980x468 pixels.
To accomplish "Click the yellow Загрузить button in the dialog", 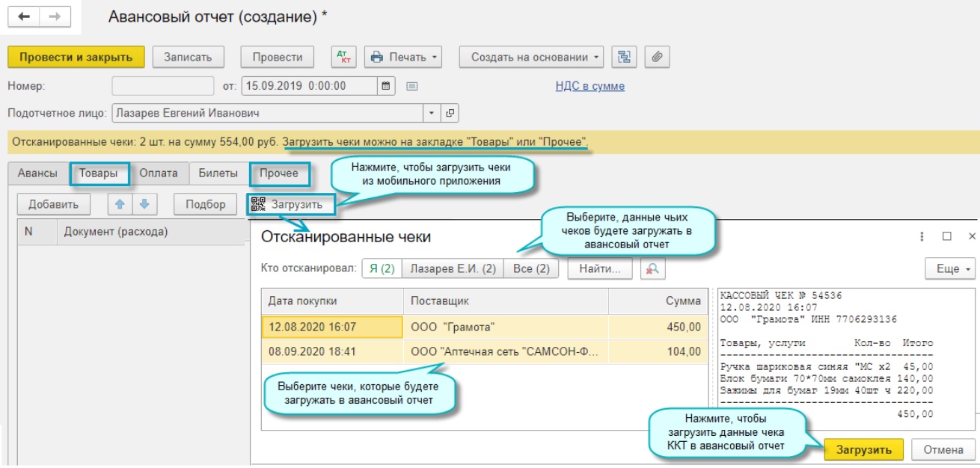I will pos(864,450).
